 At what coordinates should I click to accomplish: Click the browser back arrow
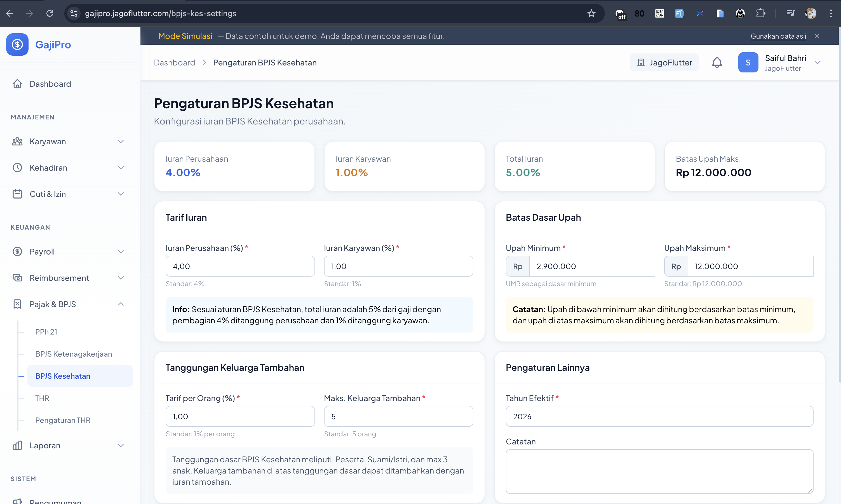(x=10, y=13)
